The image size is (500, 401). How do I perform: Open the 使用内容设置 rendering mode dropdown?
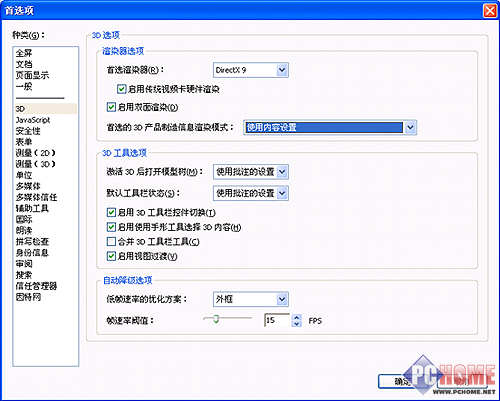click(x=330, y=127)
